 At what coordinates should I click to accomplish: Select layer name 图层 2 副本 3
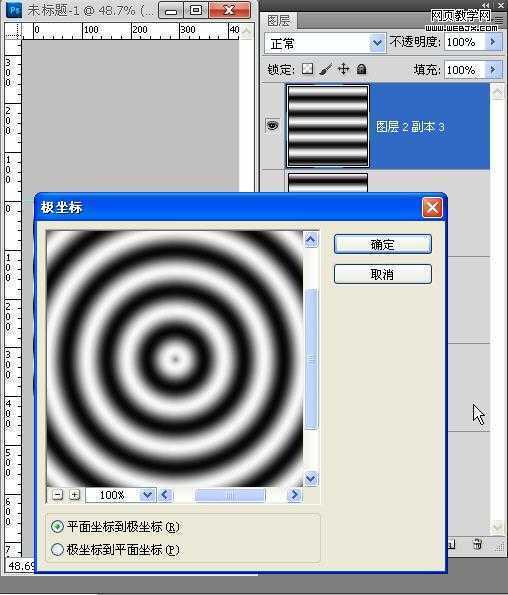pyautogui.click(x=410, y=127)
